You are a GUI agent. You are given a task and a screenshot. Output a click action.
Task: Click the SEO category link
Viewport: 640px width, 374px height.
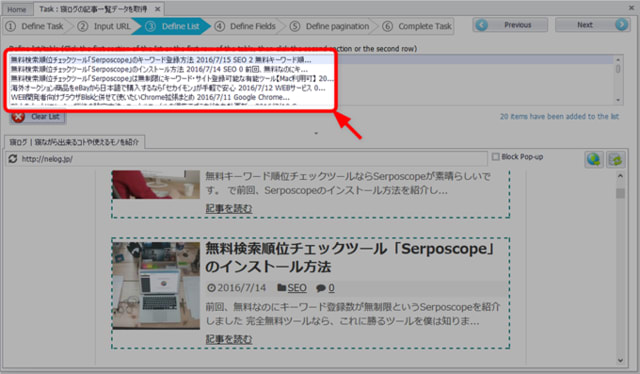pyautogui.click(x=297, y=288)
